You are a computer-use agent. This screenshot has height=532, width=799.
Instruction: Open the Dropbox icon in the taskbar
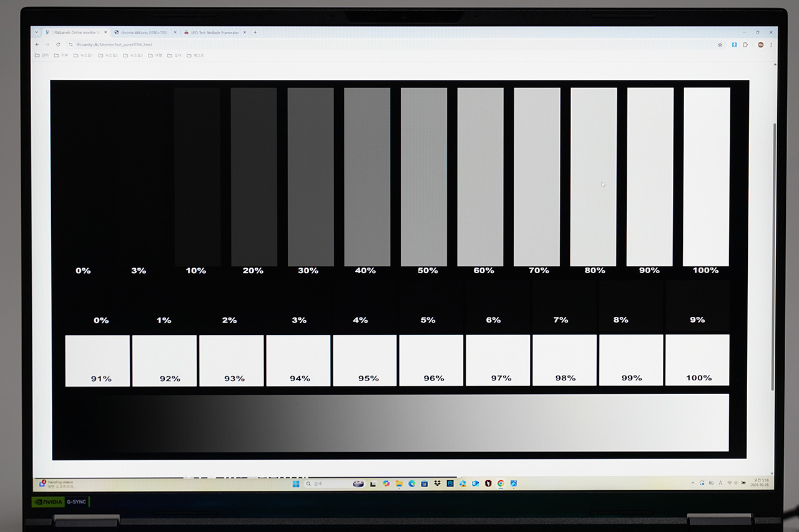[437, 483]
